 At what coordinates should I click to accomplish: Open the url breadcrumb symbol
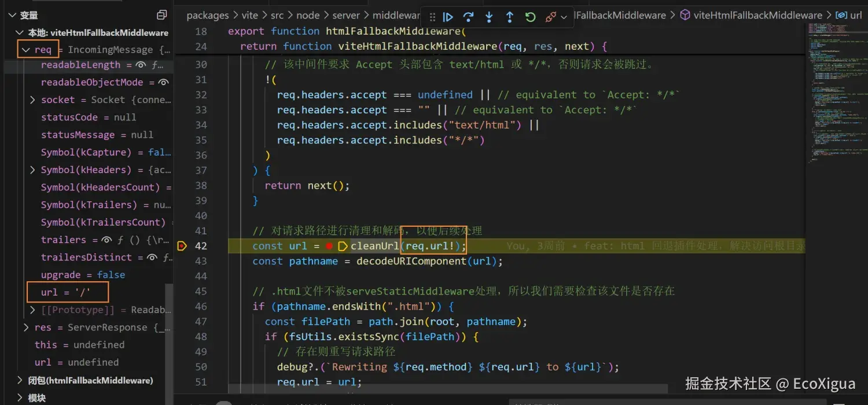(856, 16)
